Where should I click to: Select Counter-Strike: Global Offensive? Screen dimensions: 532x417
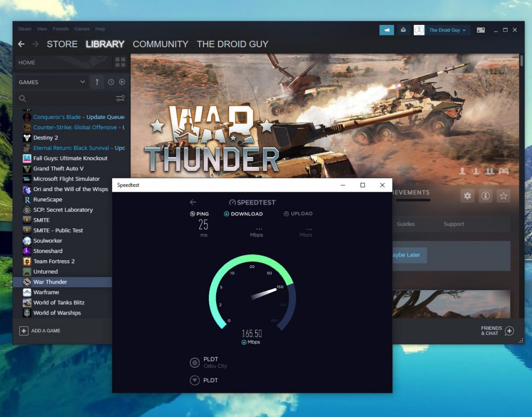(74, 127)
